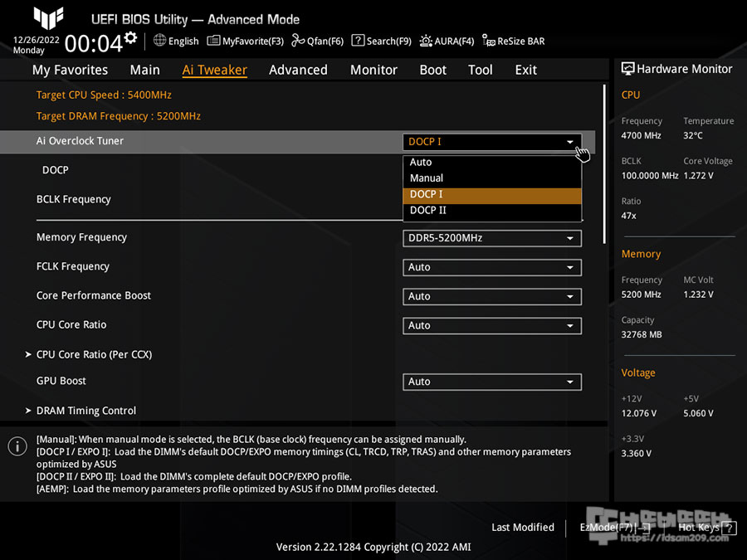The image size is (747, 560).
Task: Click the DOCP setting label
Action: tap(56, 170)
